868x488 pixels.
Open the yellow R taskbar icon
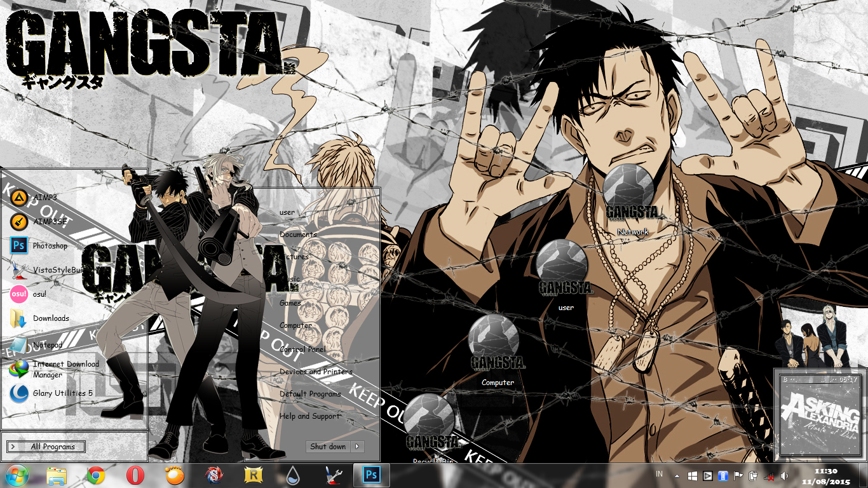254,475
